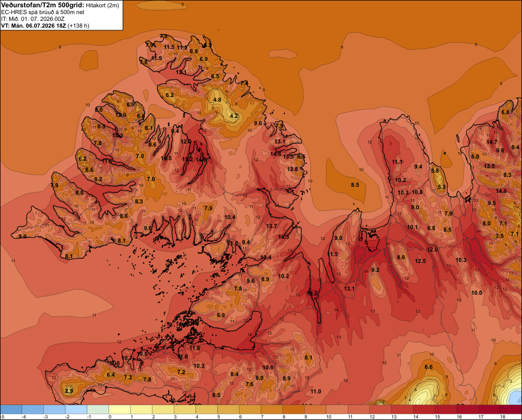Screen dimensions: 522x420
Task: Click the 13.4 temperature value on the map
Action: 266,257
